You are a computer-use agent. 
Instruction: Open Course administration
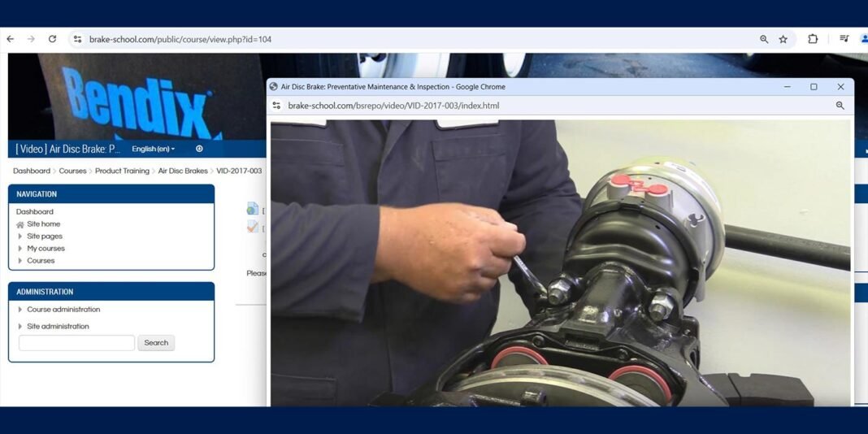pyautogui.click(x=63, y=310)
